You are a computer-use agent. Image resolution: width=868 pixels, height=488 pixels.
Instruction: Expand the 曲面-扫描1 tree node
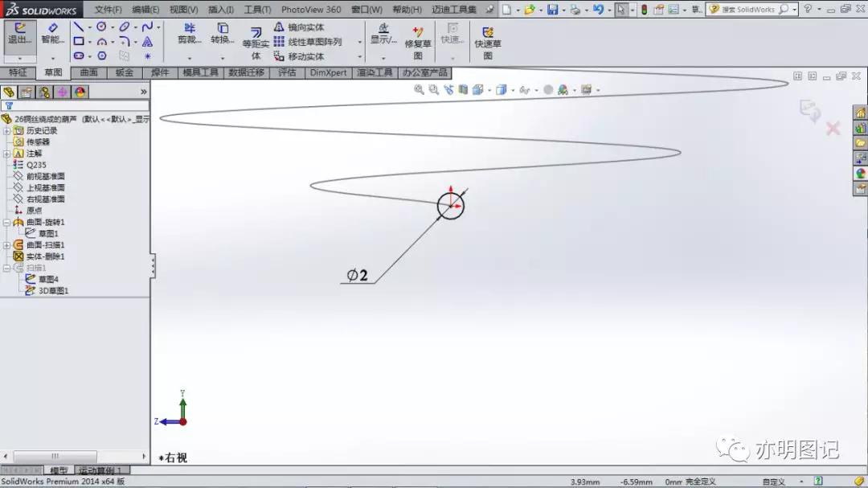click(6, 245)
